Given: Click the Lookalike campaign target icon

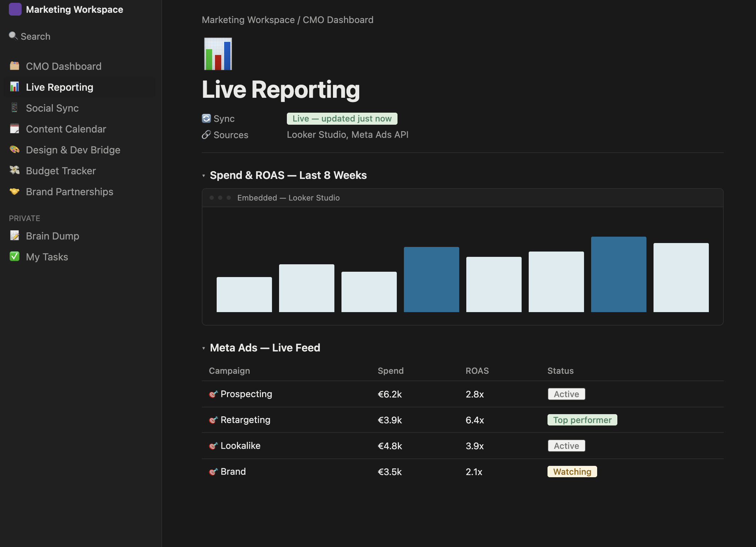Looking at the screenshot, I should pos(213,446).
